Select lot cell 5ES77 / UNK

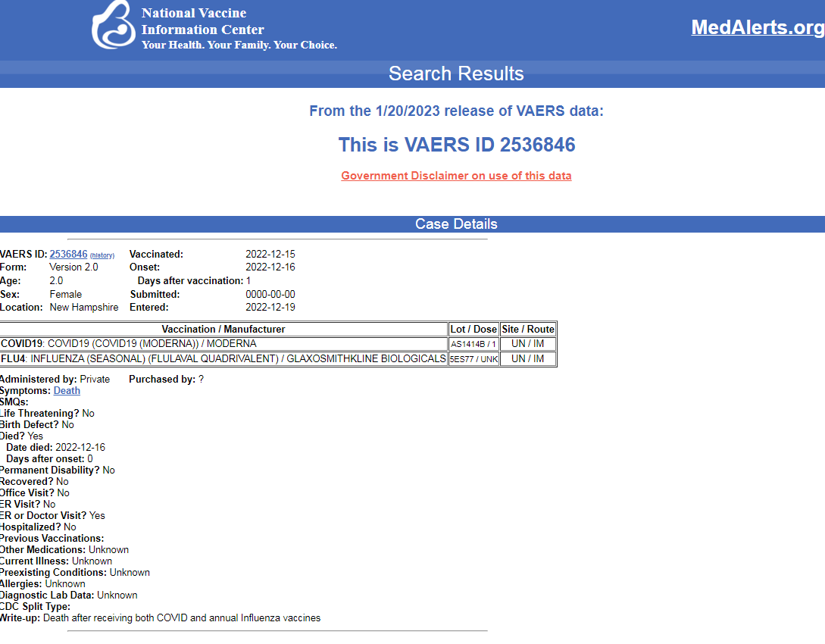click(x=473, y=359)
